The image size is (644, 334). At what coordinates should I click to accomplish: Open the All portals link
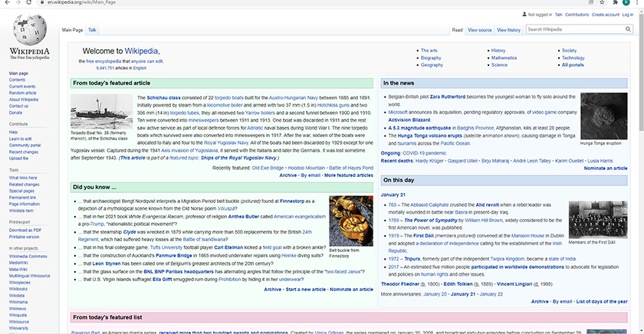pos(573,65)
